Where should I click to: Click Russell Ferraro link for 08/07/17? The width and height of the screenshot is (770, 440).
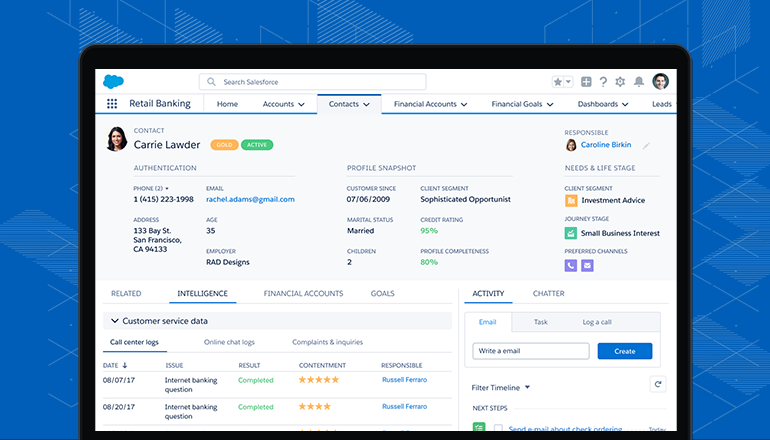coord(405,380)
